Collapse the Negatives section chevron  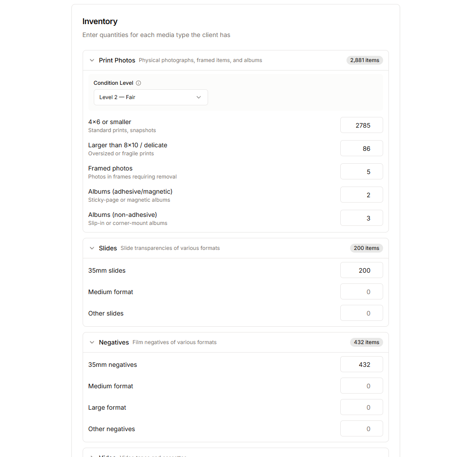92,342
